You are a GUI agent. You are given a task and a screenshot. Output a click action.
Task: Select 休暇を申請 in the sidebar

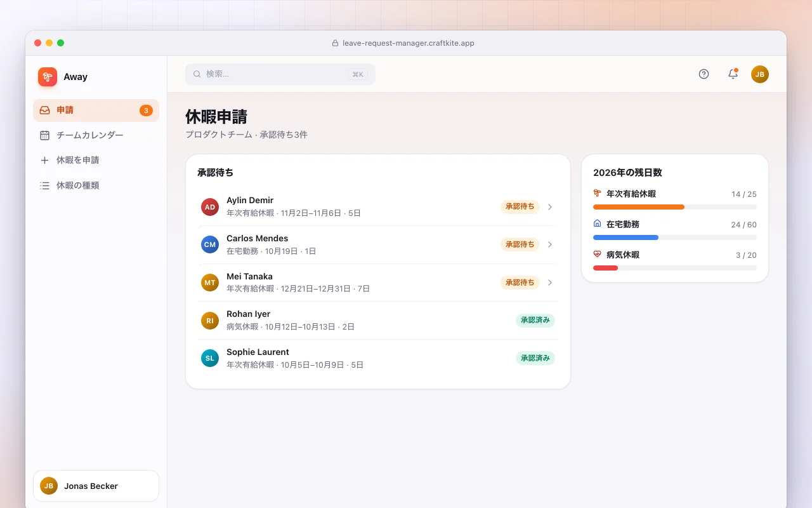click(x=96, y=161)
